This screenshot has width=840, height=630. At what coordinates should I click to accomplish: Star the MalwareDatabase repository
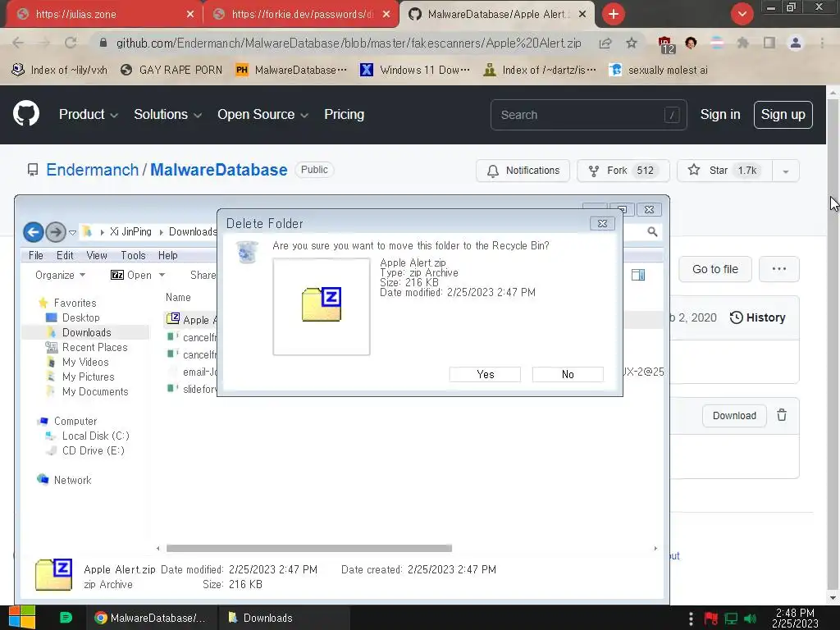[725, 171]
